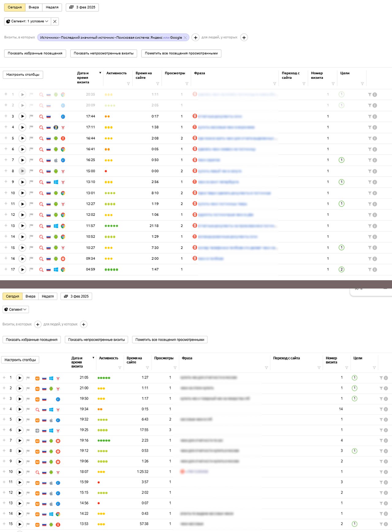Toggle the favorite flag for the 04:59 visit

click(31, 270)
